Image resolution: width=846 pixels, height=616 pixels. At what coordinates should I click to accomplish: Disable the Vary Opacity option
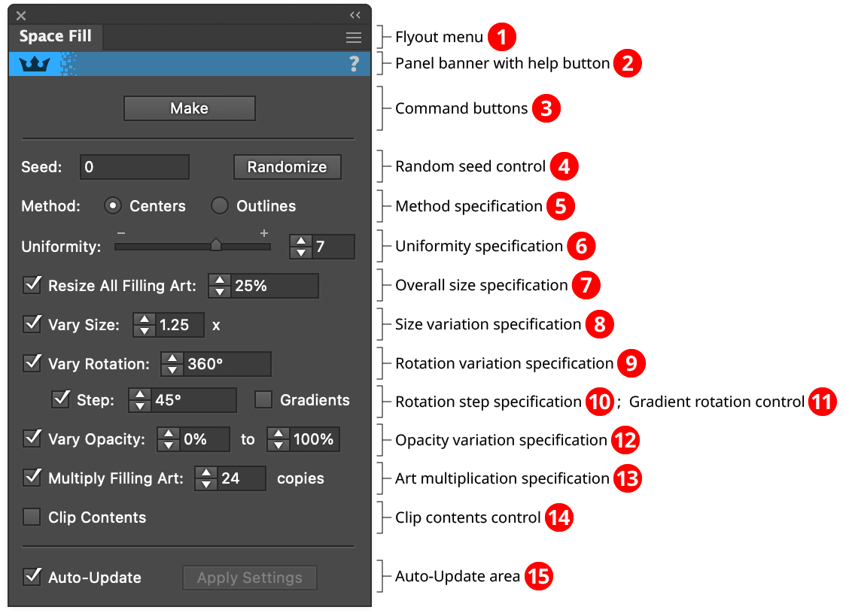tap(33, 439)
